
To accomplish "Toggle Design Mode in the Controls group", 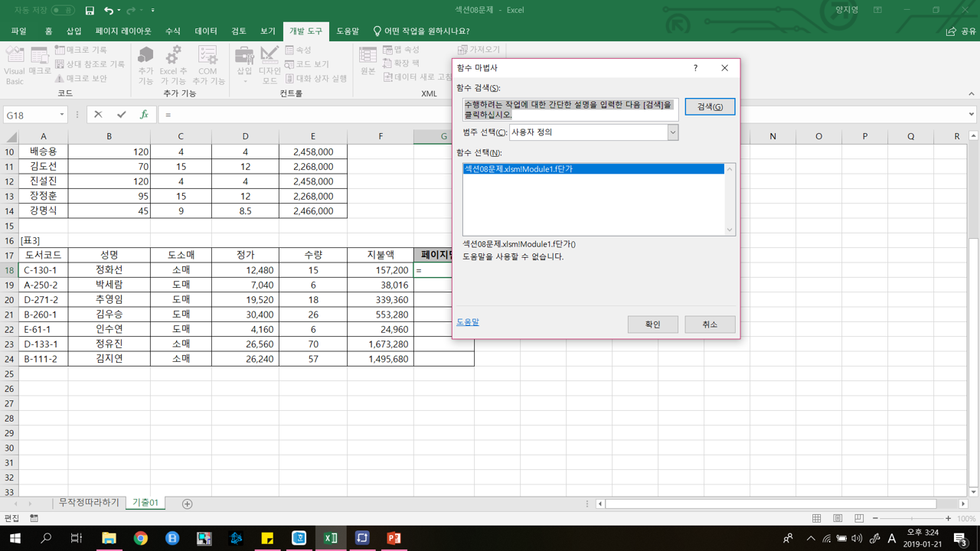I will [x=269, y=64].
